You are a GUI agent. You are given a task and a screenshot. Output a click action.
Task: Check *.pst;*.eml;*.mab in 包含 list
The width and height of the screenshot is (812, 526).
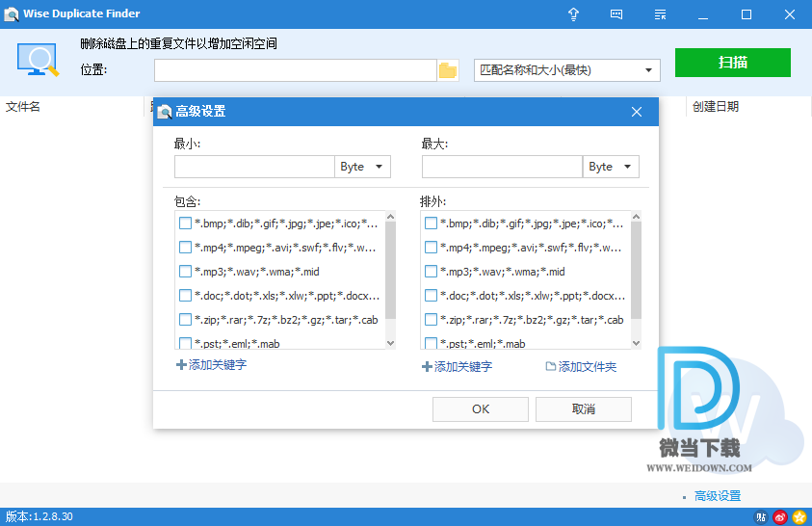(x=185, y=343)
